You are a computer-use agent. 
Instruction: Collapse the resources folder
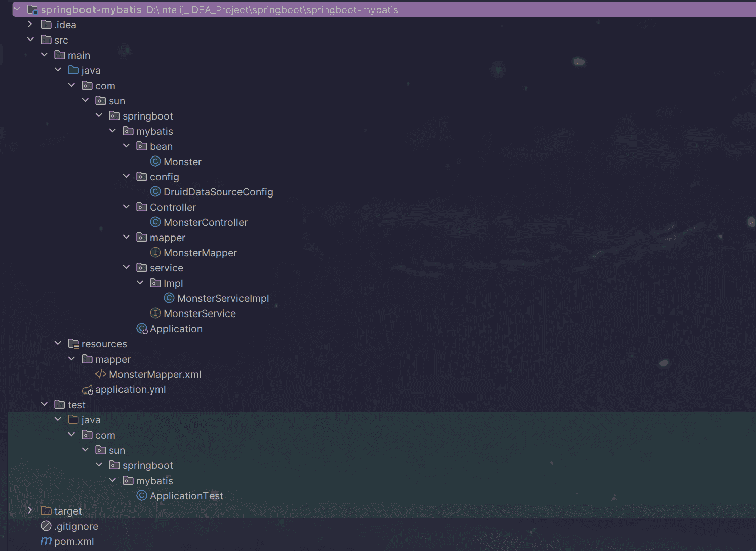pos(58,343)
